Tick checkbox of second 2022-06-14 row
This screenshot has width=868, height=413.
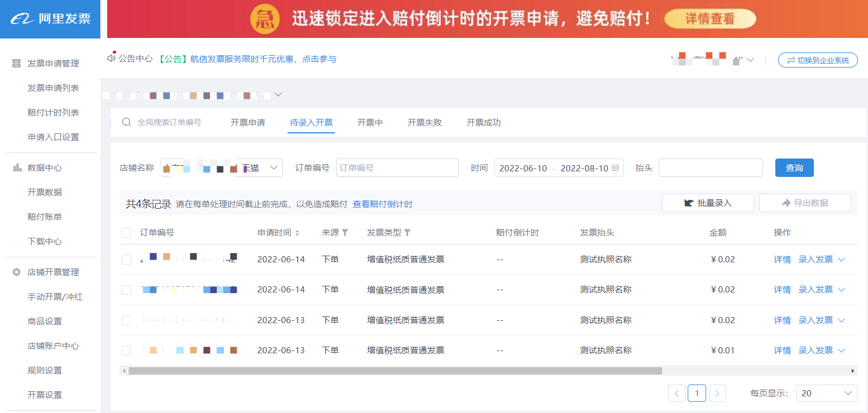[x=126, y=290]
